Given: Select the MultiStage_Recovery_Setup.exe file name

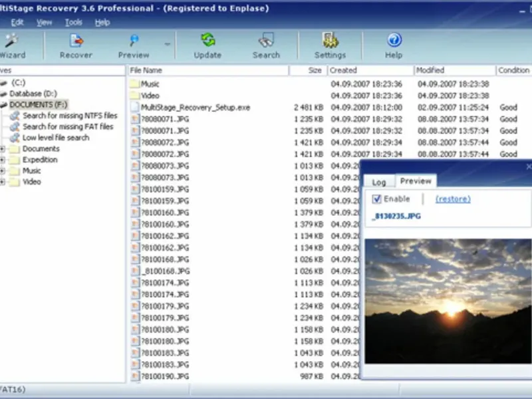Looking at the screenshot, I should pyautogui.click(x=196, y=108).
